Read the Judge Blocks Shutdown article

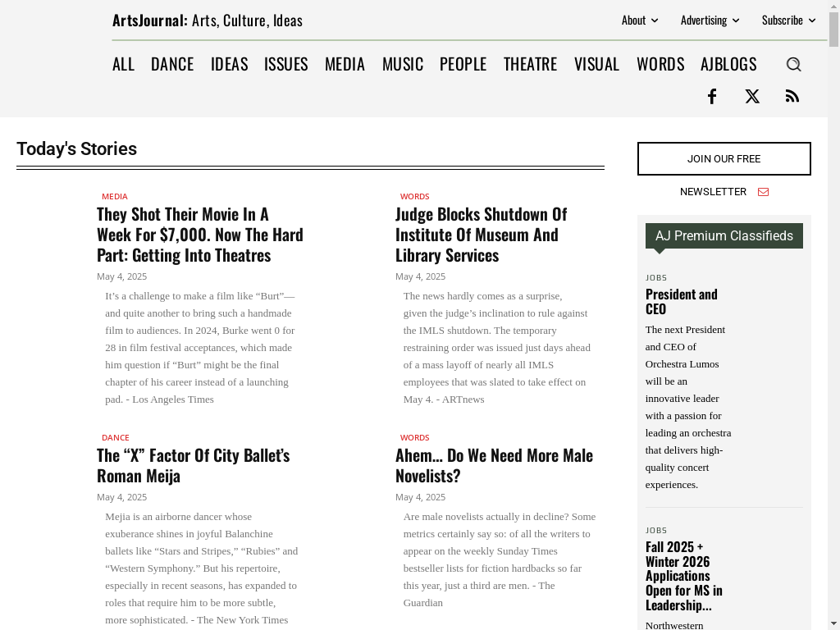pos(481,235)
